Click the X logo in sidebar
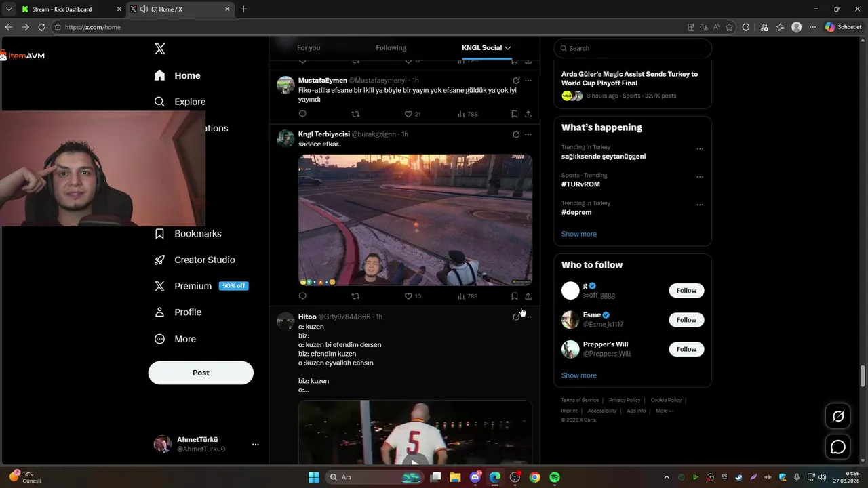This screenshot has width=868, height=488. [x=160, y=49]
